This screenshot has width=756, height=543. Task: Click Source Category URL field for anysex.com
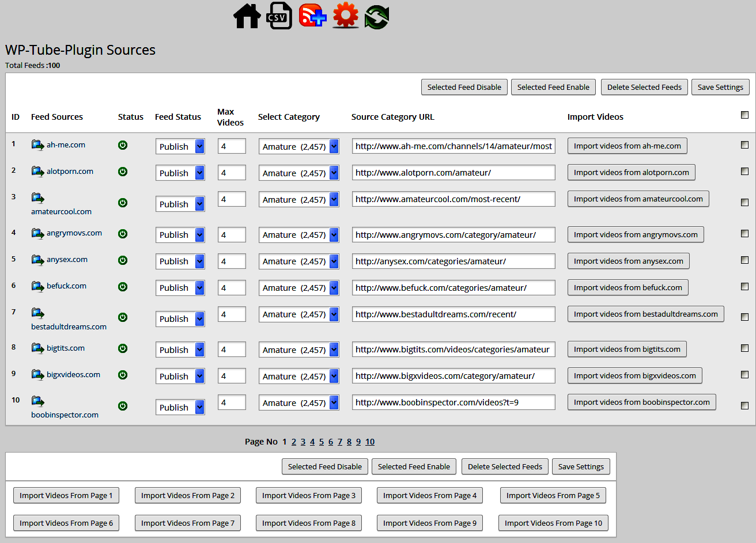pyautogui.click(x=453, y=261)
